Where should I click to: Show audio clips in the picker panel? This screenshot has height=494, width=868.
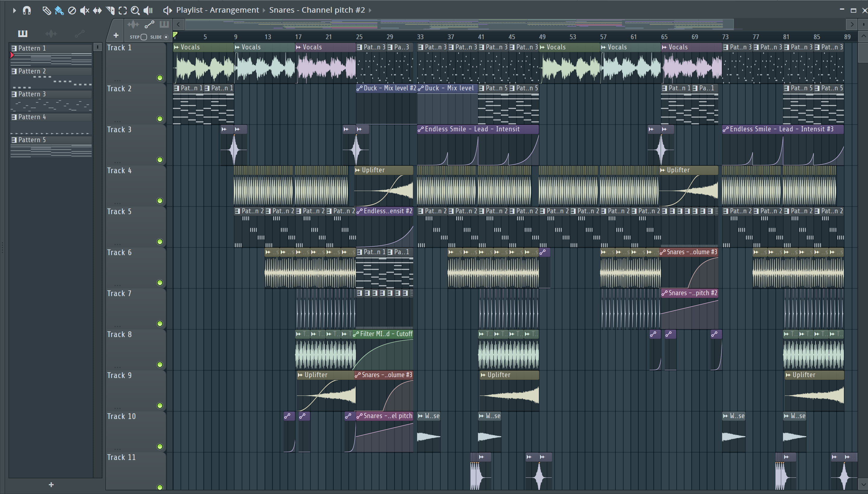coord(51,33)
